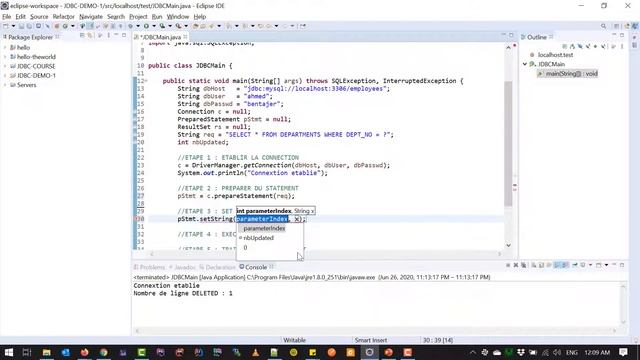Select the Console tab
The width and height of the screenshot is (640, 360).
point(256,267)
